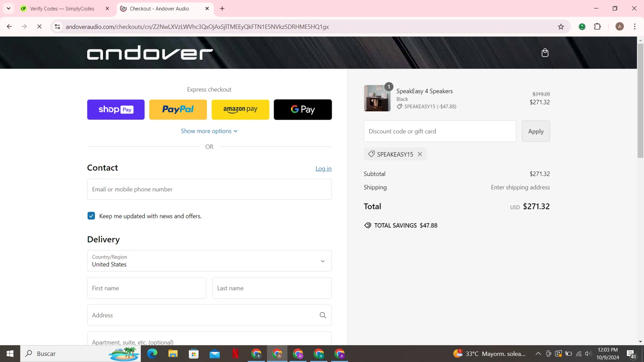644x362 pixels.
Task: View site information icon
Action: tap(57, 27)
